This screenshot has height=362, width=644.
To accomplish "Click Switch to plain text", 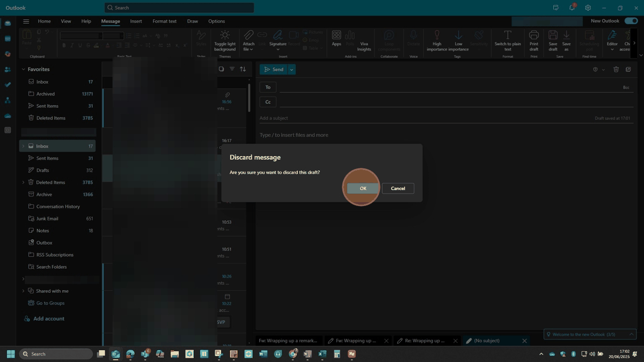I will point(507,41).
